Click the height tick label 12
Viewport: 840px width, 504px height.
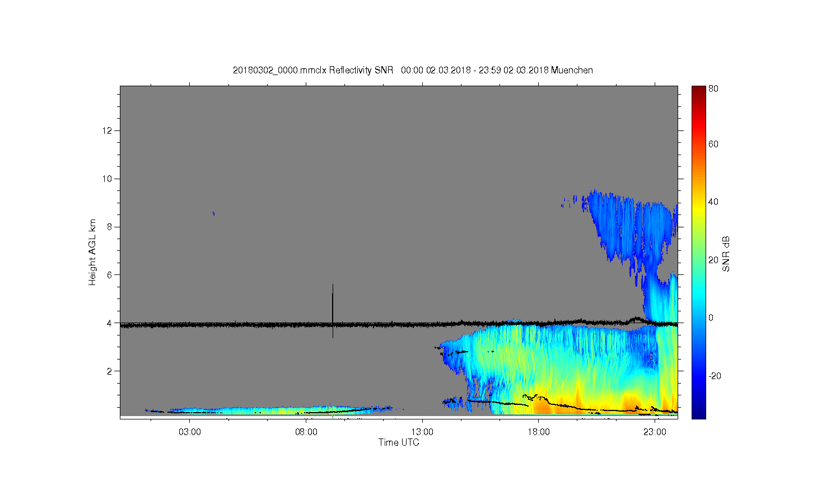coord(108,130)
